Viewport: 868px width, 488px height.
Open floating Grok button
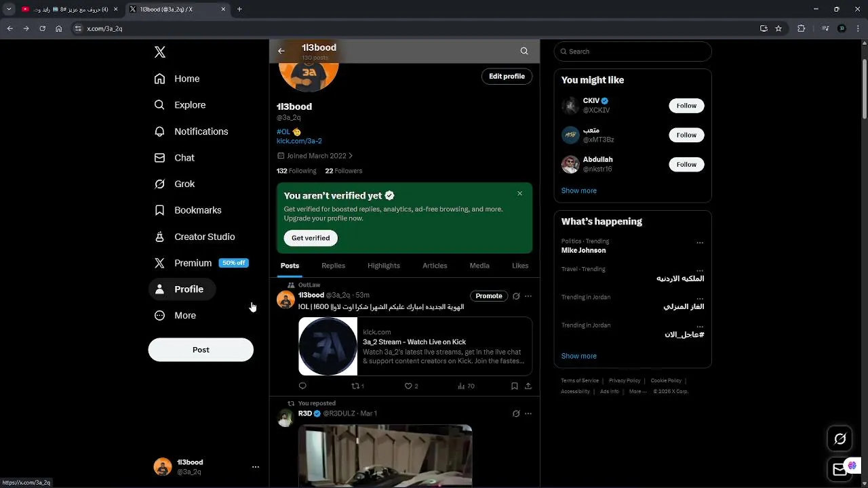coord(840,439)
